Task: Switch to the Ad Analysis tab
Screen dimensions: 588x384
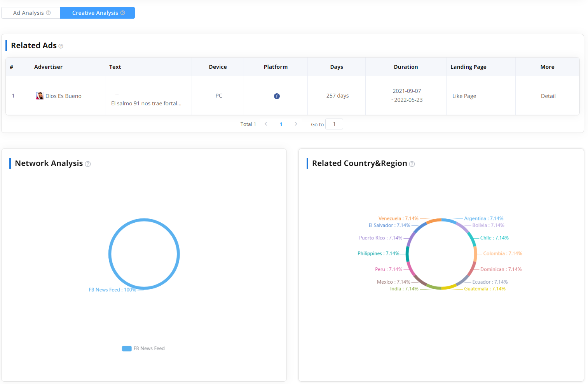Action: point(29,12)
